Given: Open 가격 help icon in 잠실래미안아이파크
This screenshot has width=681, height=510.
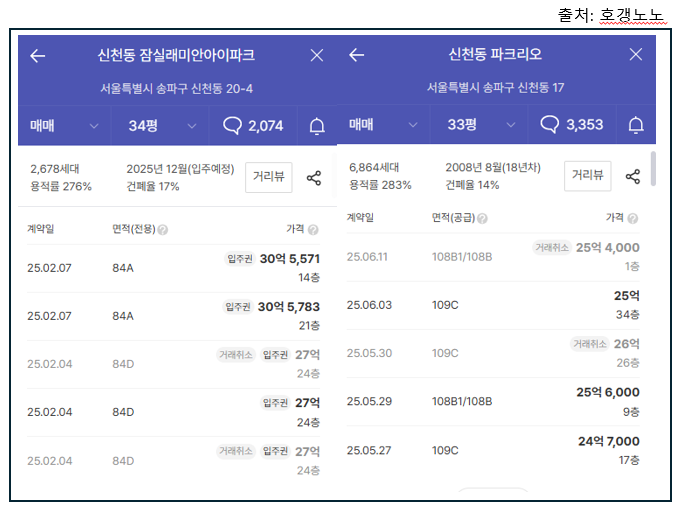Looking at the screenshot, I should tap(313, 230).
